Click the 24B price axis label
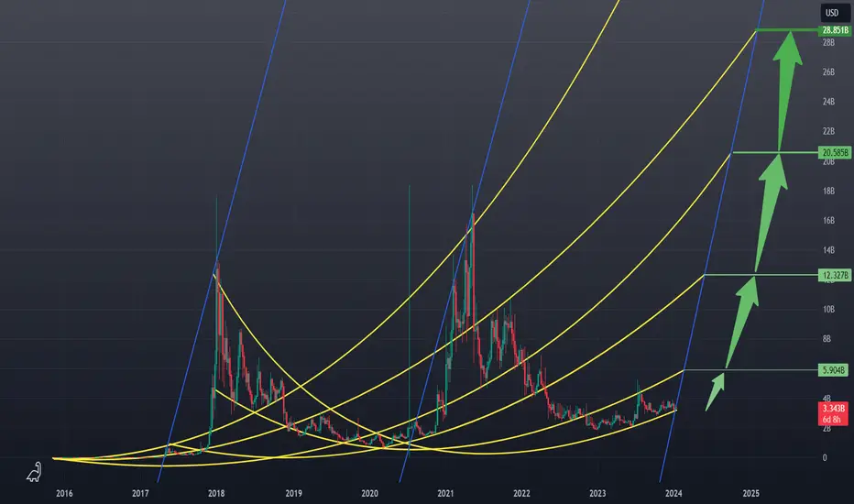This screenshot has width=854, height=504. click(x=828, y=102)
